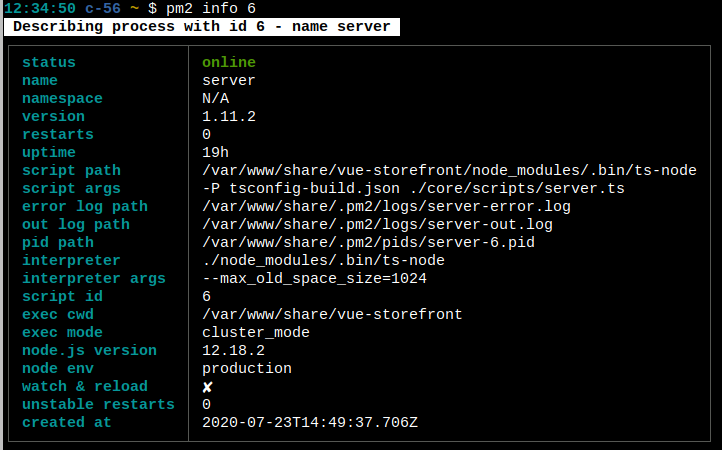
Task: Click the 'exec cwd' label
Action: (58, 314)
